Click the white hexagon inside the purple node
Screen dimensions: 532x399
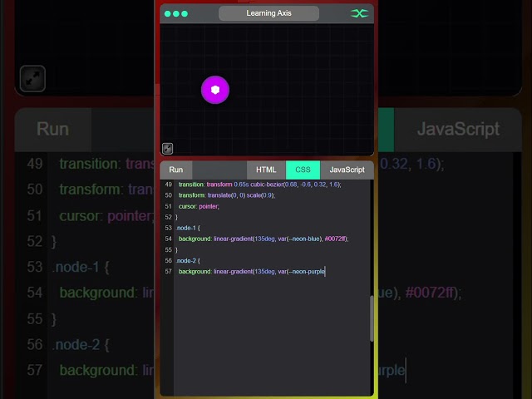(x=215, y=90)
